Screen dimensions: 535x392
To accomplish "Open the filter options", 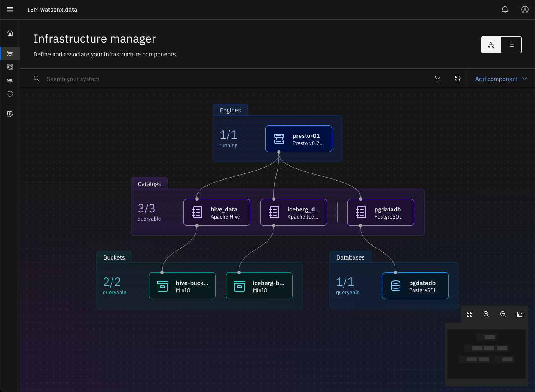I will [x=438, y=79].
